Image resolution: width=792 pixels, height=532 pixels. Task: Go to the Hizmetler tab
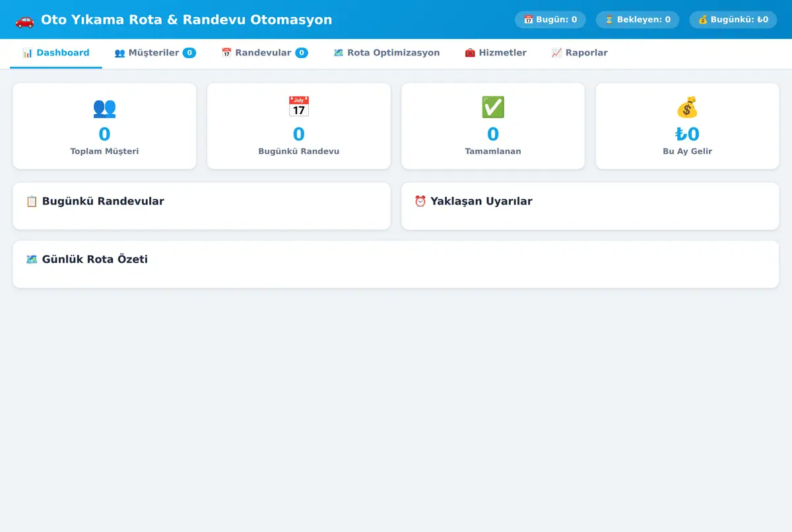[496, 53]
